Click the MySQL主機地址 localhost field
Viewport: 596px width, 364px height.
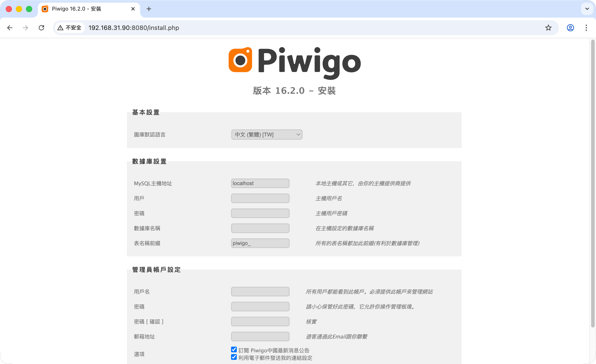(x=260, y=183)
